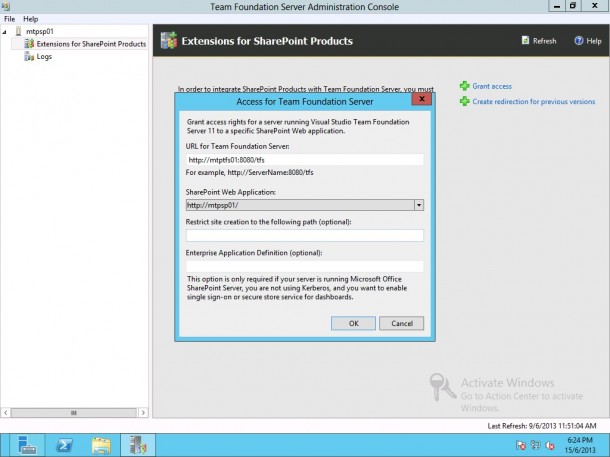This screenshot has height=457, width=610.
Task: Click the green plus icon beside Grant access
Action: click(x=465, y=86)
